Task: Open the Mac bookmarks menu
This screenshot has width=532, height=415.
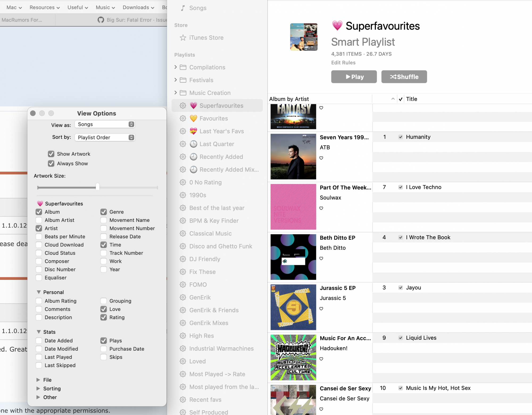Action: pyautogui.click(x=14, y=7)
